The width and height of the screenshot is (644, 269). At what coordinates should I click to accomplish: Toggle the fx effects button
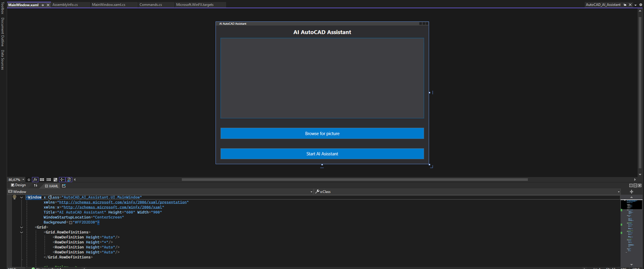[35, 179]
